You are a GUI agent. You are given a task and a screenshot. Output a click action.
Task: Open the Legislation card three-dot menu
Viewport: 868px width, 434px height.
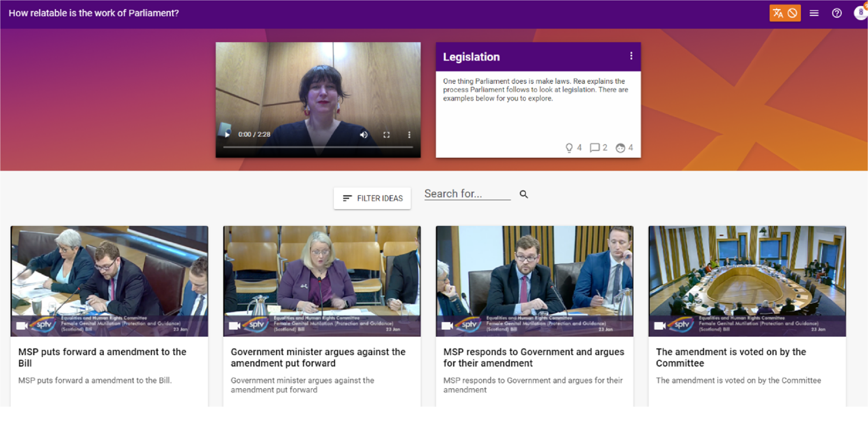tap(631, 56)
